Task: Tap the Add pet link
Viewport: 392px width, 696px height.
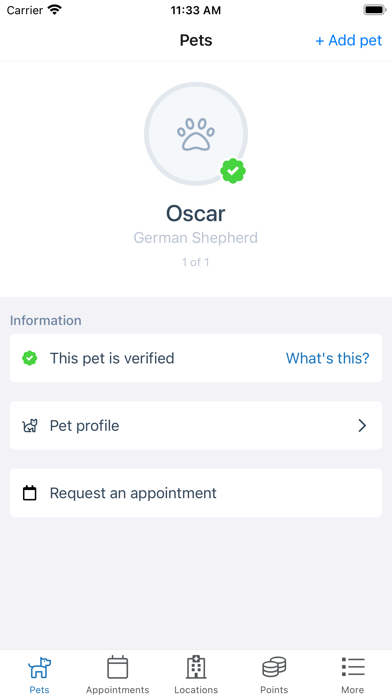Action: point(348,40)
